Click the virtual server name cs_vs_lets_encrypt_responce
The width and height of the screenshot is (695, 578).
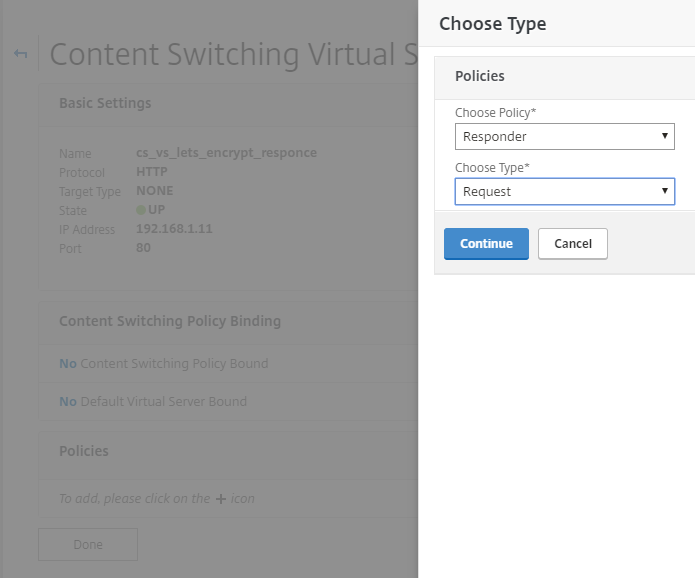226,153
